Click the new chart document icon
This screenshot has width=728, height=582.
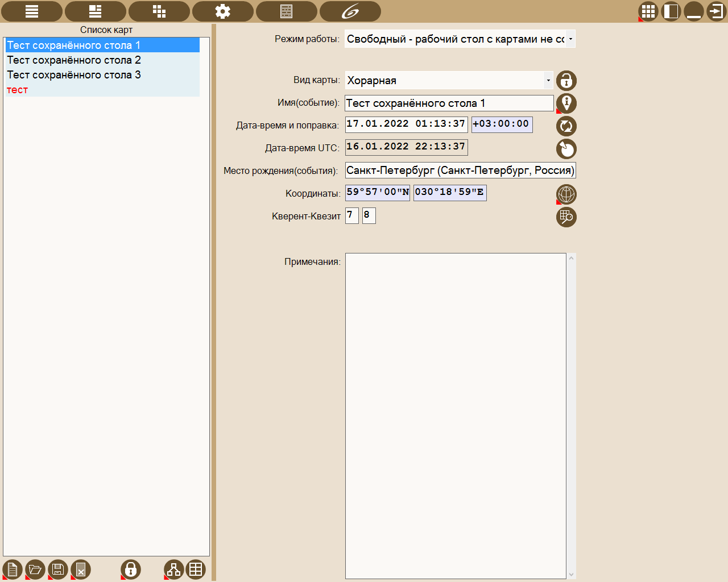pyautogui.click(x=13, y=569)
